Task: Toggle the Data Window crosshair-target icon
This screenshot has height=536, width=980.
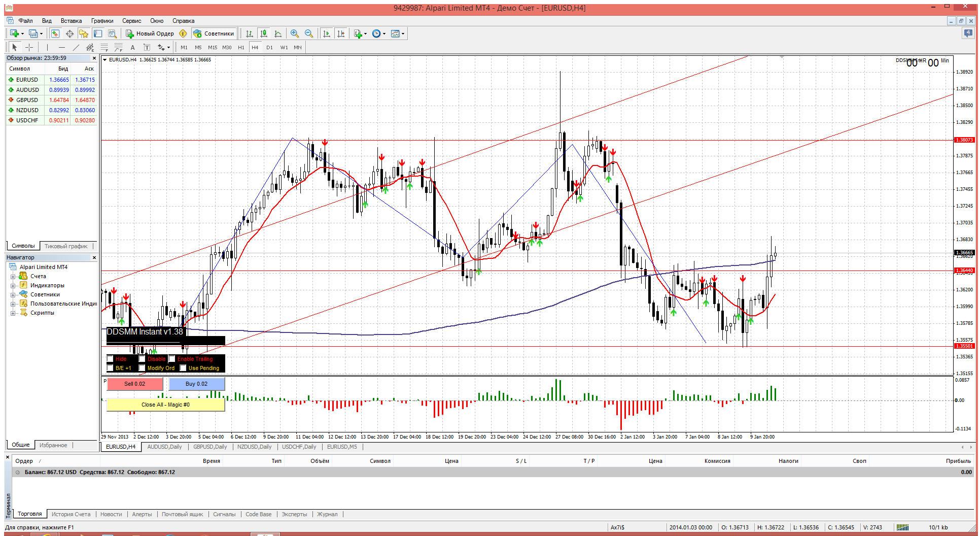Action: tap(69, 33)
